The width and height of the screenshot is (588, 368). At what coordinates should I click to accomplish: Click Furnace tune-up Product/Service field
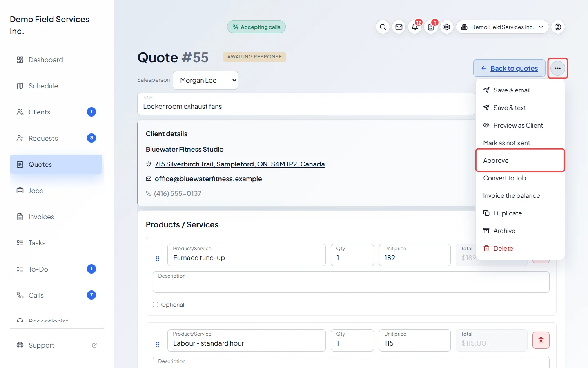(x=247, y=255)
